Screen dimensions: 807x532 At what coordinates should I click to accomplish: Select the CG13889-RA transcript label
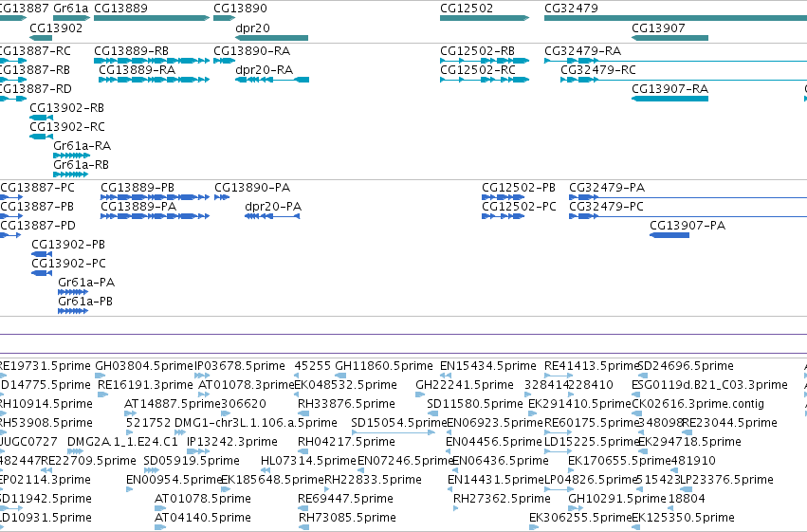click(137, 70)
